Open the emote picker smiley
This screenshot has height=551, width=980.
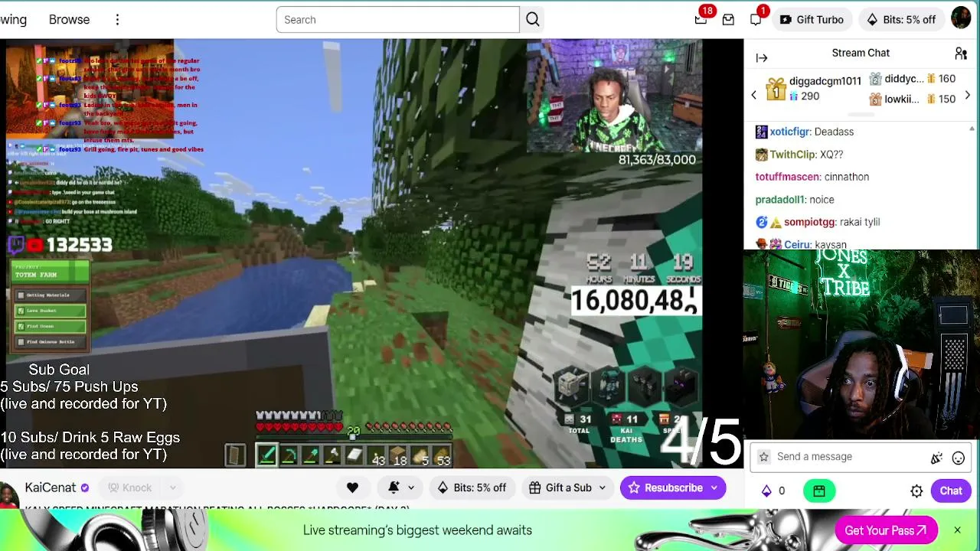pyautogui.click(x=958, y=458)
